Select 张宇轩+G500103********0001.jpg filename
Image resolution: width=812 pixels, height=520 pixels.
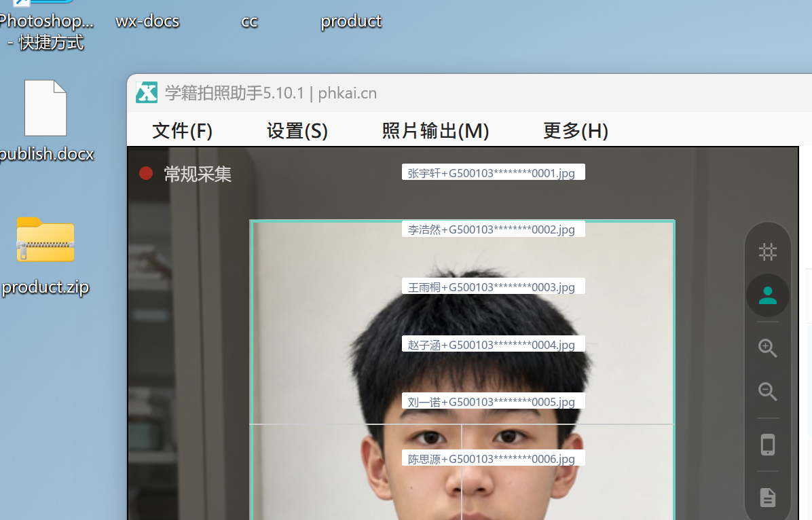(x=493, y=172)
